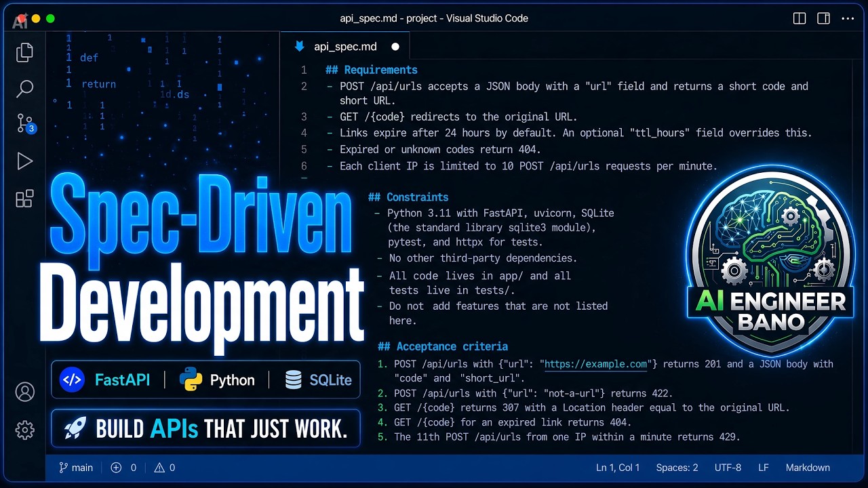Open the Run and Debug view

24,161
